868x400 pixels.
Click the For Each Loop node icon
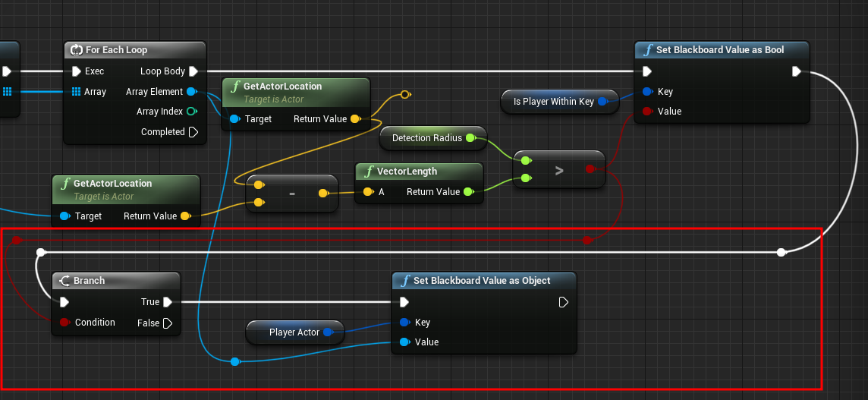point(77,50)
